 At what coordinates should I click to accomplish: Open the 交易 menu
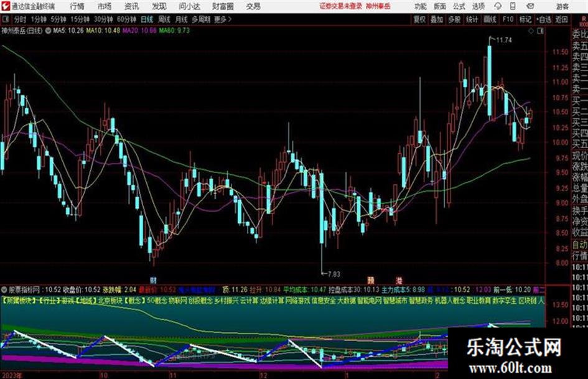point(253,6)
